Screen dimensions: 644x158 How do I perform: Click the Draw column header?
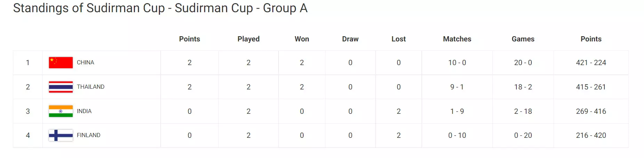pos(350,39)
